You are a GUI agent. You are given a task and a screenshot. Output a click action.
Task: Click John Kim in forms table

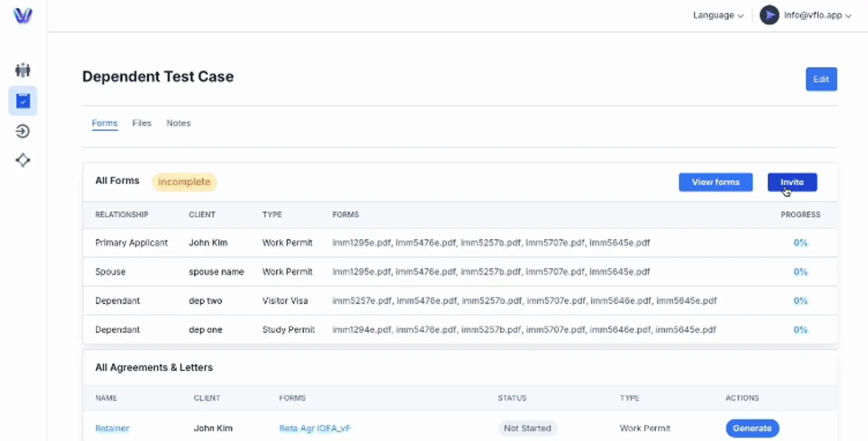pyautogui.click(x=208, y=243)
